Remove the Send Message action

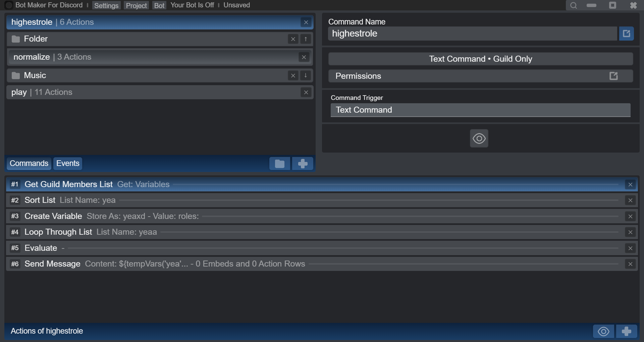coord(630,264)
